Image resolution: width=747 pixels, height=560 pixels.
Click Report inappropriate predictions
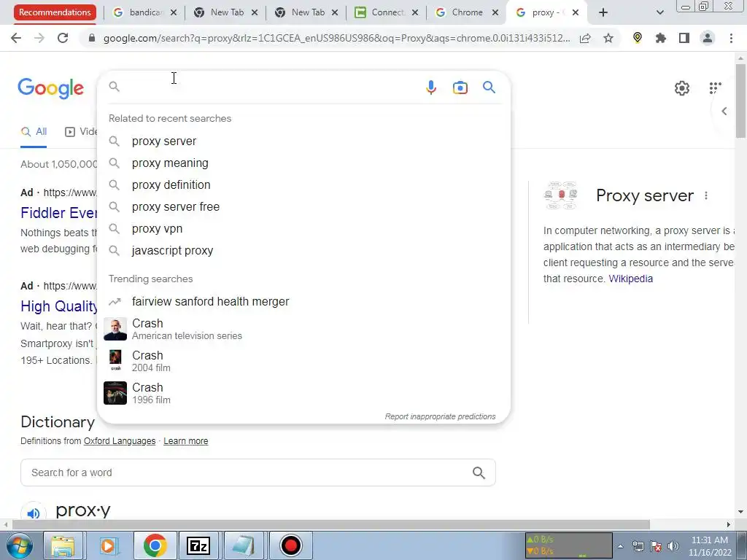click(x=440, y=416)
